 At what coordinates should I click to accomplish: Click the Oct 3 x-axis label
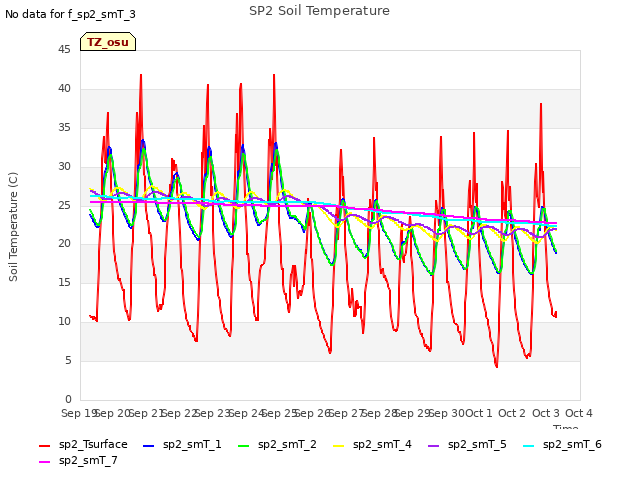[545, 413]
